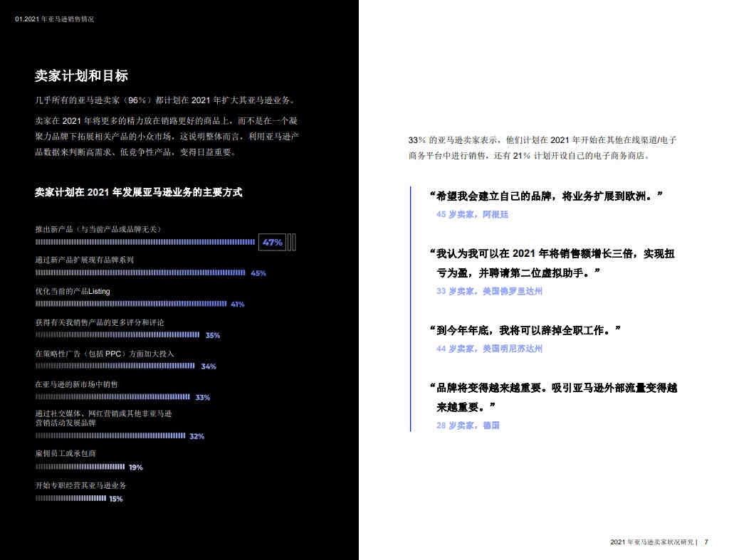Click the 15% bar value
729x560 pixels.
click(x=116, y=499)
